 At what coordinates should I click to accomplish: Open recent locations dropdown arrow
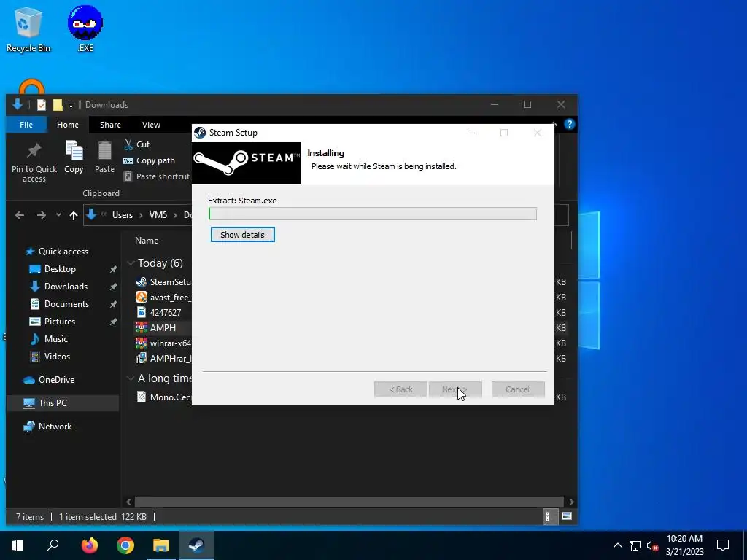click(x=58, y=215)
